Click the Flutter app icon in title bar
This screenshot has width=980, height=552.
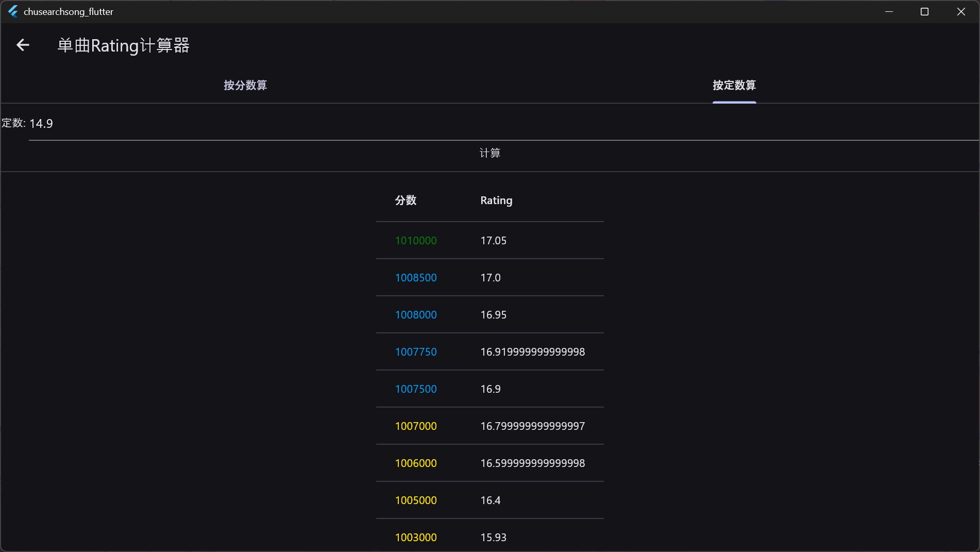13,11
